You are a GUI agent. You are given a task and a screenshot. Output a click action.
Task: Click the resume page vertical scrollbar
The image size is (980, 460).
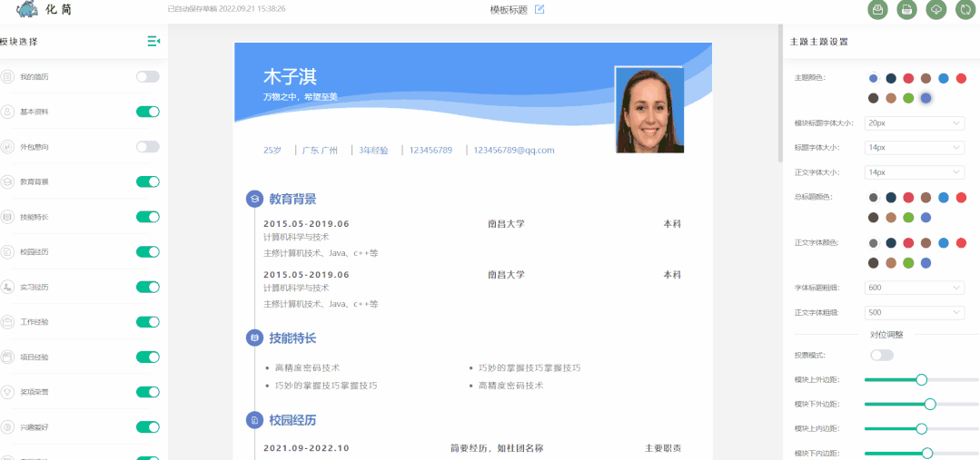tap(780, 93)
